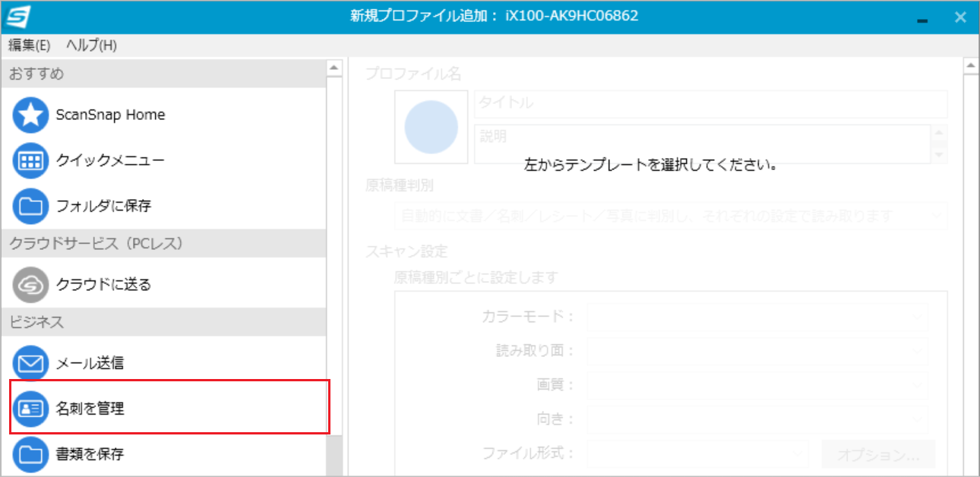Expand the 読み取り面 dropdown
This screenshot has width=980, height=477.
tap(917, 351)
